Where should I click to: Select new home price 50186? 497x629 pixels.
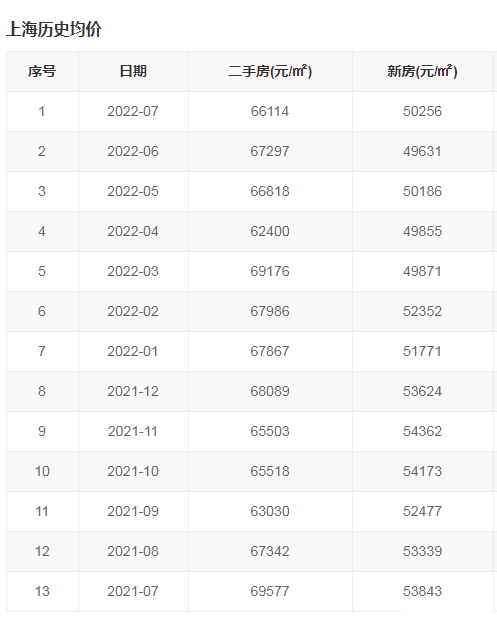(x=422, y=191)
